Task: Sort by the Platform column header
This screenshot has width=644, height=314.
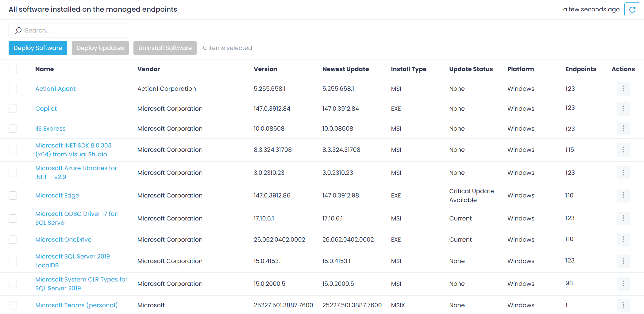Action: pos(521,69)
